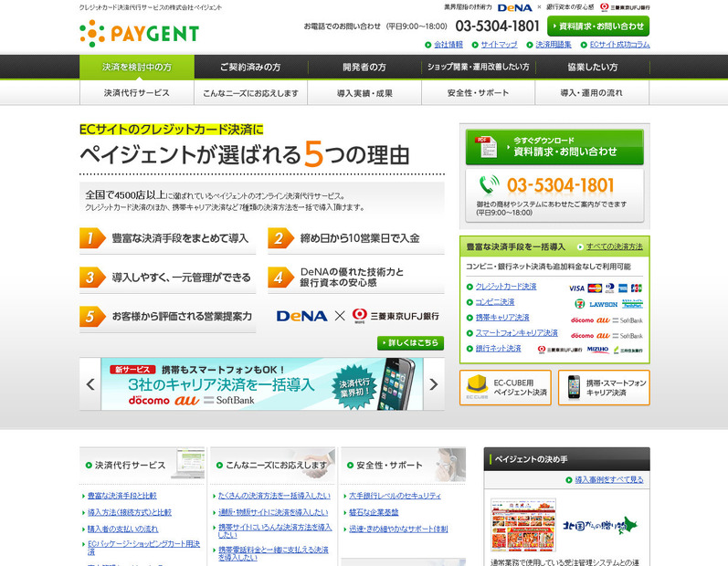Click the 3社のキャリア決済 carousel banner
This screenshot has width=728, height=566.
tap(262, 384)
